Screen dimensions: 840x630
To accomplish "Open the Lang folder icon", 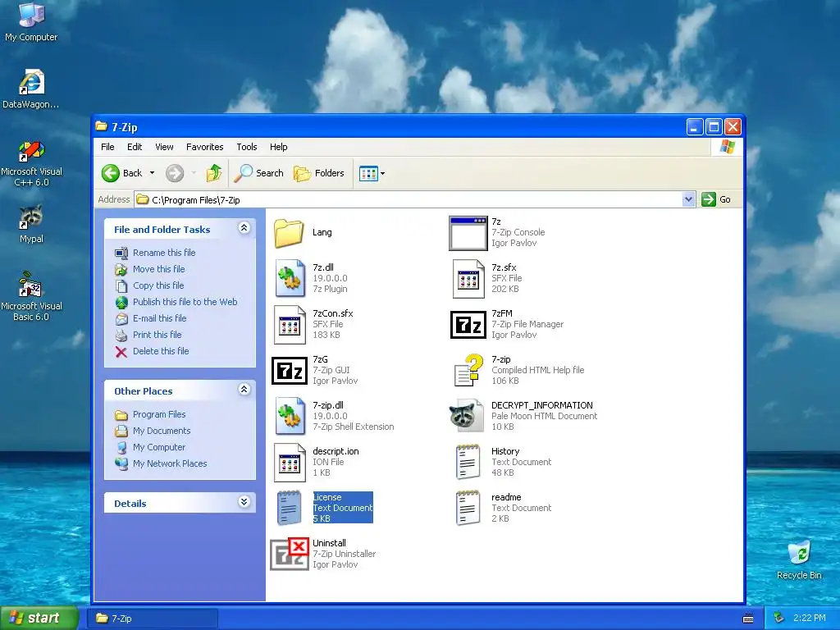I will 289,233.
